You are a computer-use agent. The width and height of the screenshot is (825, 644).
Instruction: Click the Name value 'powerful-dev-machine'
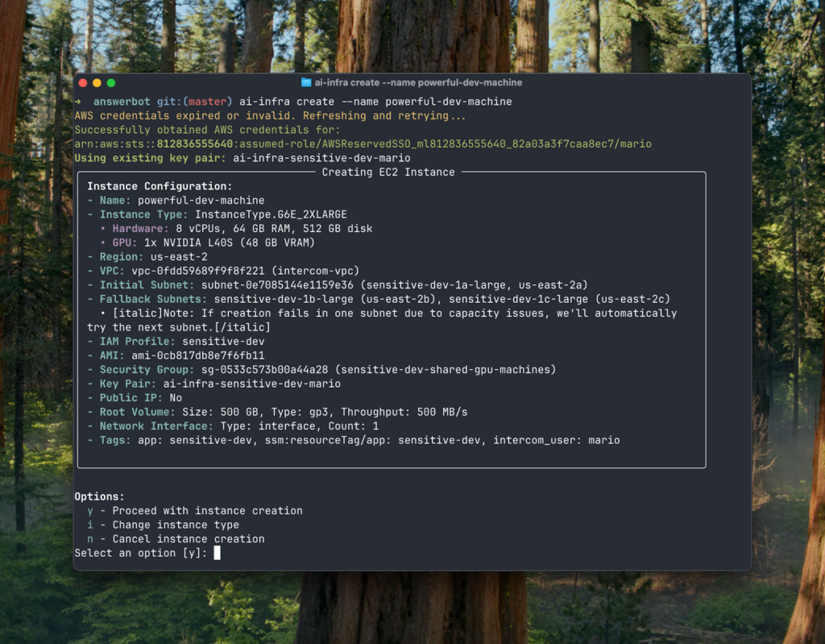(201, 201)
